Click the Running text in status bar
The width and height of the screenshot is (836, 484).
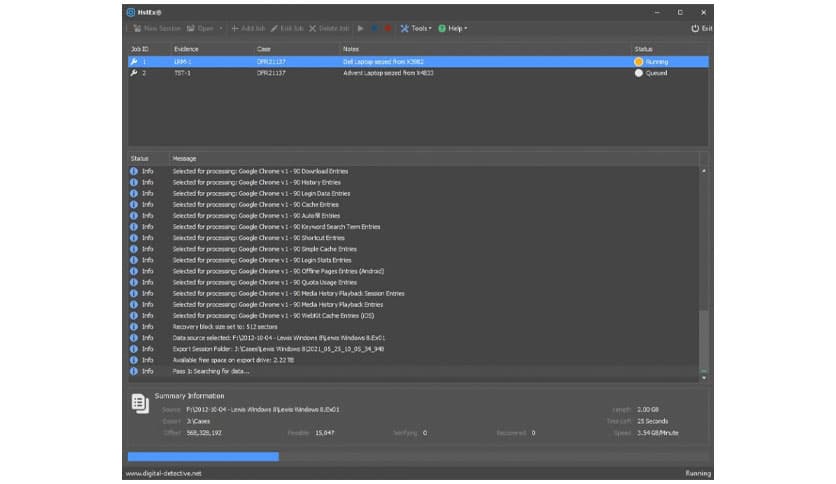[698, 473]
